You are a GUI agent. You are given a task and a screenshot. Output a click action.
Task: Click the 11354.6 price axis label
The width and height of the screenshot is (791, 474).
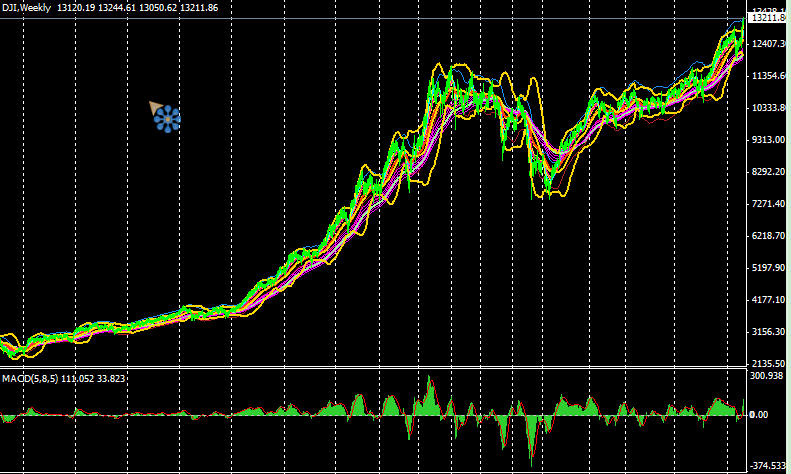pos(770,76)
